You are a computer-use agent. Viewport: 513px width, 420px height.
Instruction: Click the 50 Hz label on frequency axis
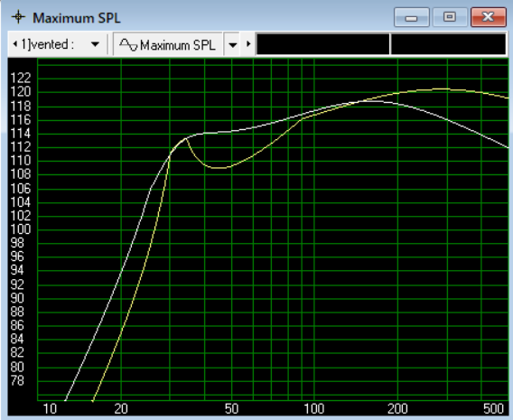231,409
